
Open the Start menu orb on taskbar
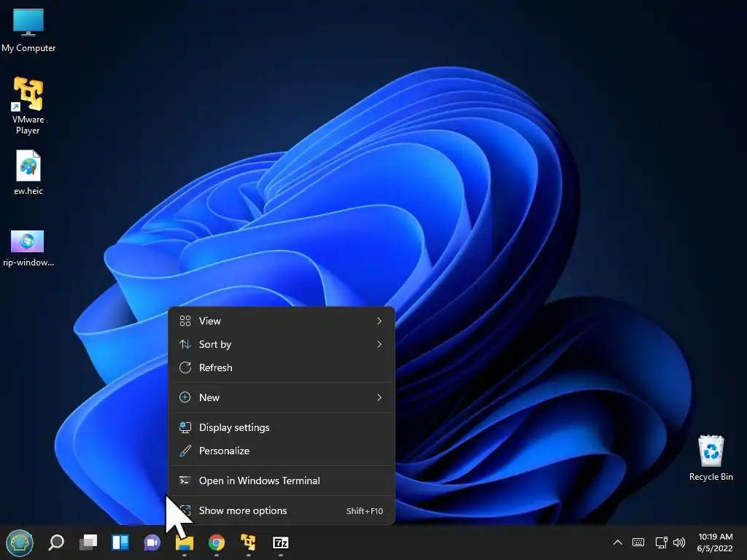[x=20, y=542]
